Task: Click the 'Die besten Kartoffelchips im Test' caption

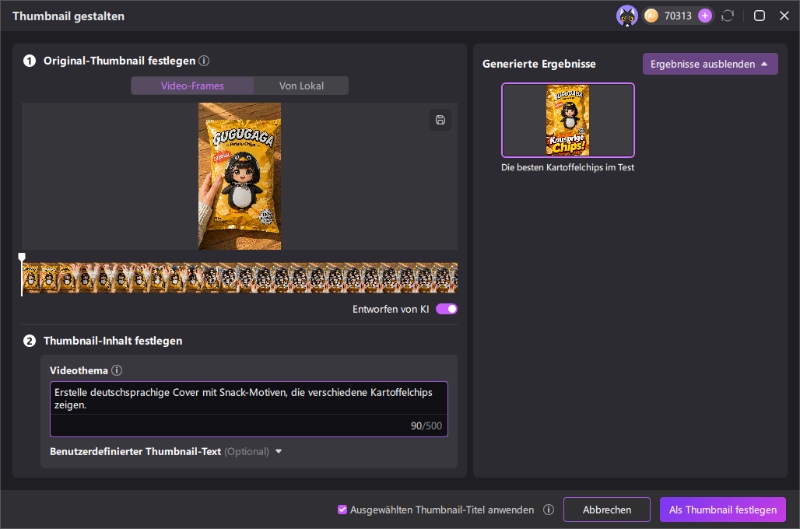Action: coord(568,167)
